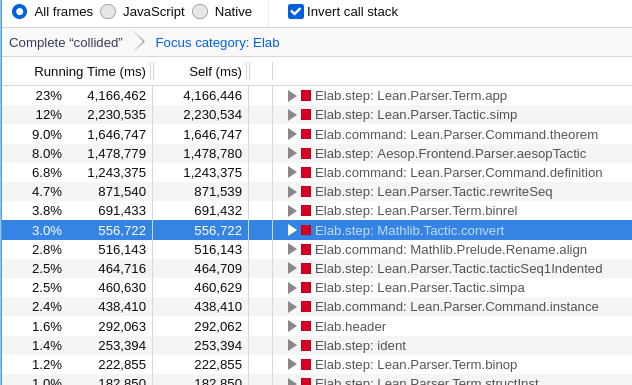Click the 253,394 running time value
This screenshot has height=385, width=632.
click(x=122, y=345)
